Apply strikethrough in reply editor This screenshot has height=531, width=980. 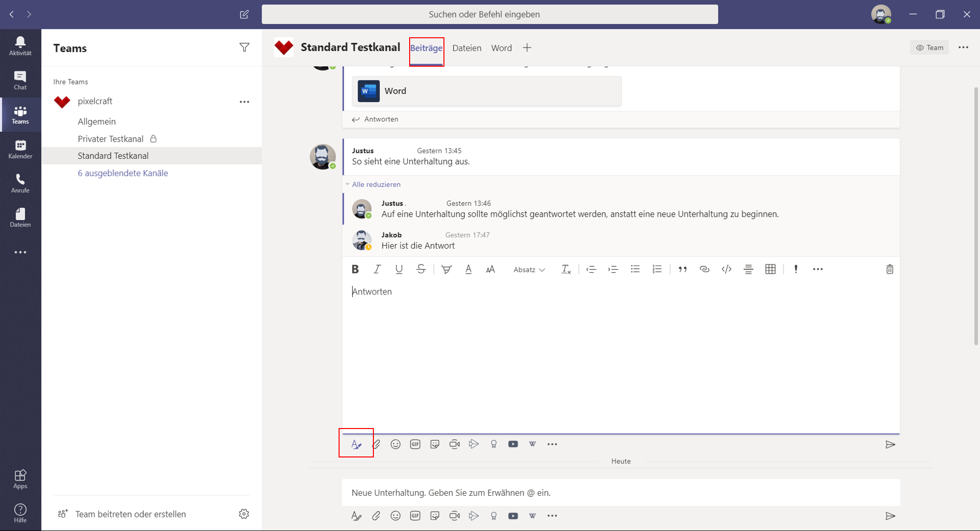point(421,269)
